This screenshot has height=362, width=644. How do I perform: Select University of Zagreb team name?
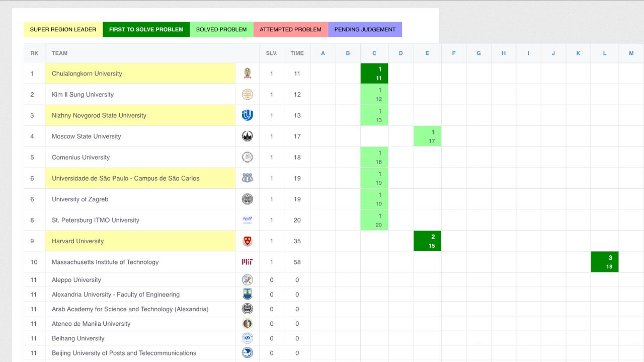[80, 199]
